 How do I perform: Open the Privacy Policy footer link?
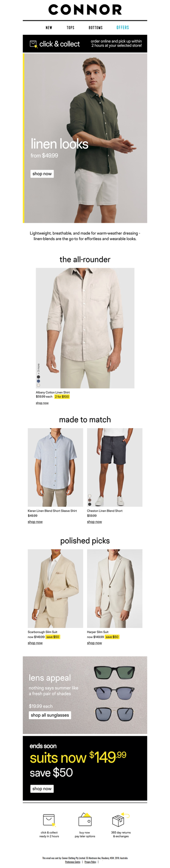[x=90, y=862]
